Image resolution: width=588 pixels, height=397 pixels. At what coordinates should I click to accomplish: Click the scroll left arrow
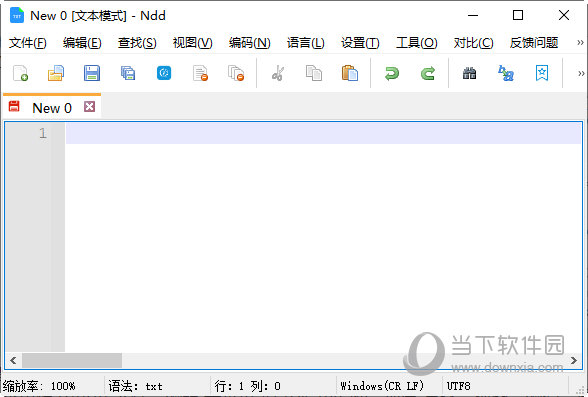(13, 361)
